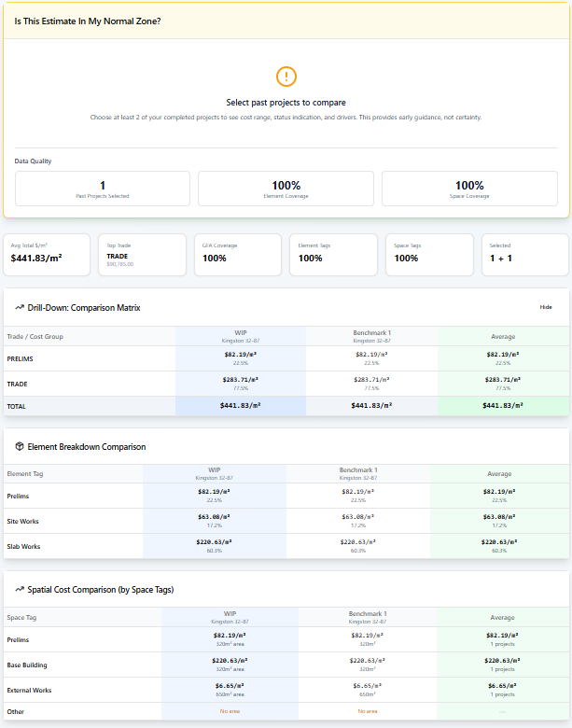The height and width of the screenshot is (728, 572).
Task: Click the WIP $283.71/m² cell in TRADE row
Action: [241, 384]
